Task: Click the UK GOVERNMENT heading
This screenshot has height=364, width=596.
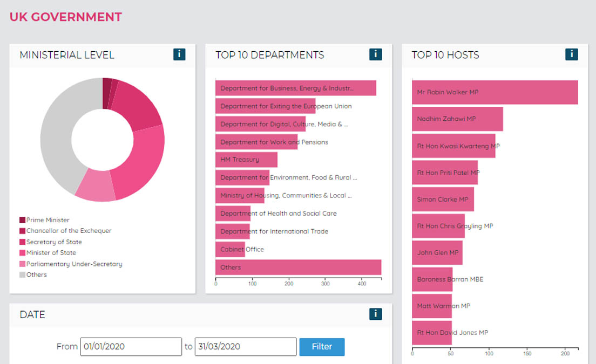Action: pos(65,17)
